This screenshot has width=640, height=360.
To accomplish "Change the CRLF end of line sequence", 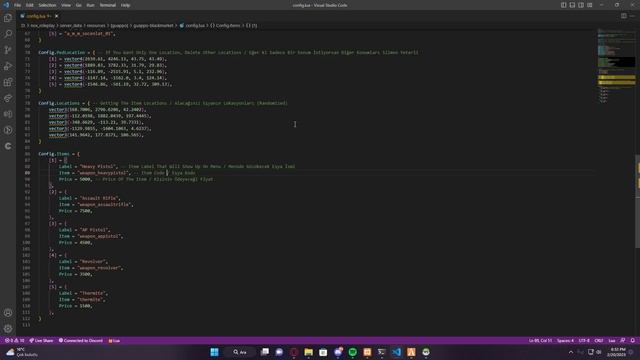I will click(x=599, y=340).
